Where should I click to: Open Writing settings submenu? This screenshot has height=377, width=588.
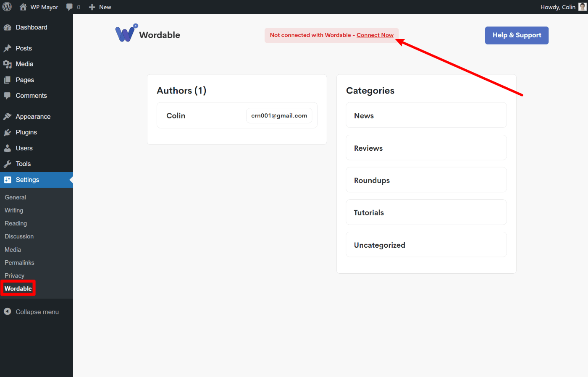[x=14, y=210]
